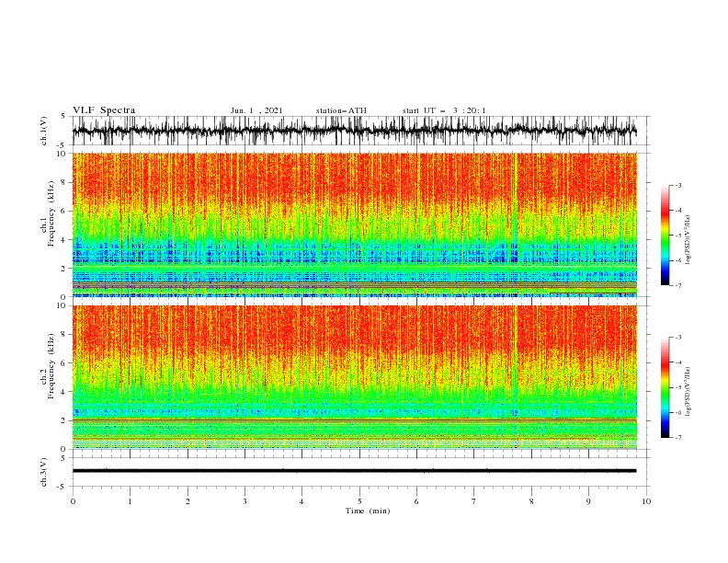The width and height of the screenshot is (728, 563).
Task: Select the "ch.1(V)" axis label
Action: click(x=44, y=131)
